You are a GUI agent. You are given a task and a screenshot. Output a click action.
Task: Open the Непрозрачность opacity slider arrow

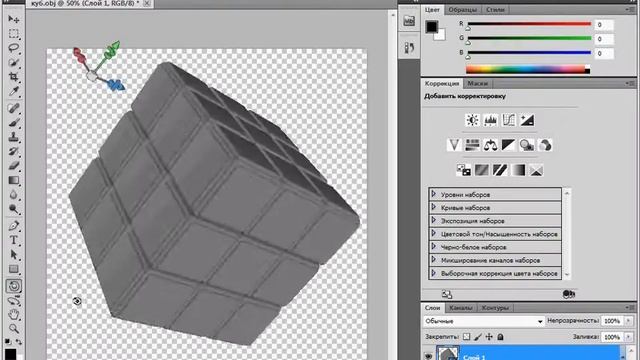[x=629, y=321]
